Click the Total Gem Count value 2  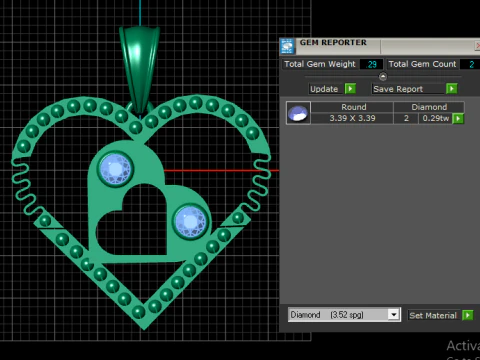click(x=471, y=64)
